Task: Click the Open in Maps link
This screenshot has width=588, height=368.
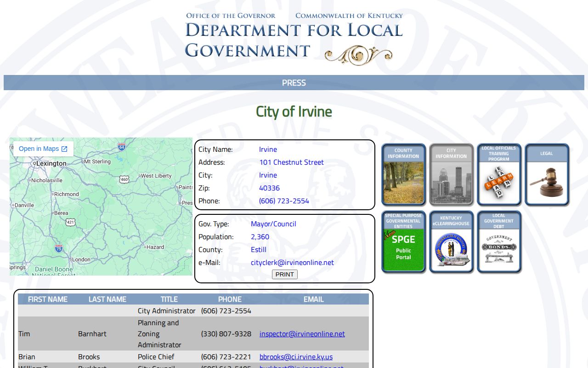Action: [x=43, y=149]
